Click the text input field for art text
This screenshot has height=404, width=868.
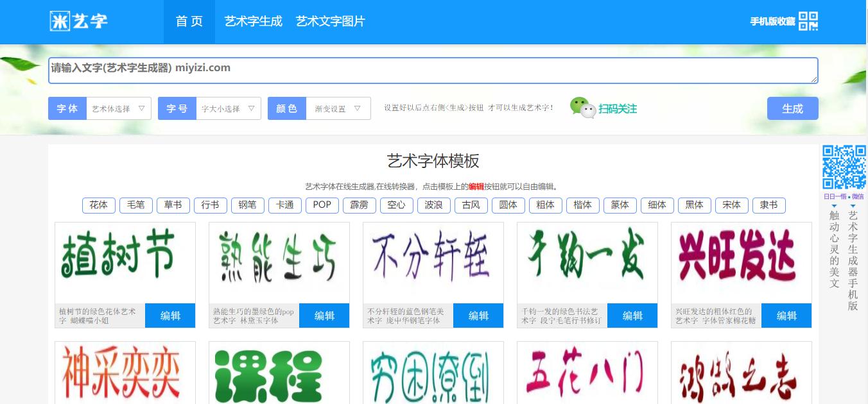pyautogui.click(x=433, y=68)
